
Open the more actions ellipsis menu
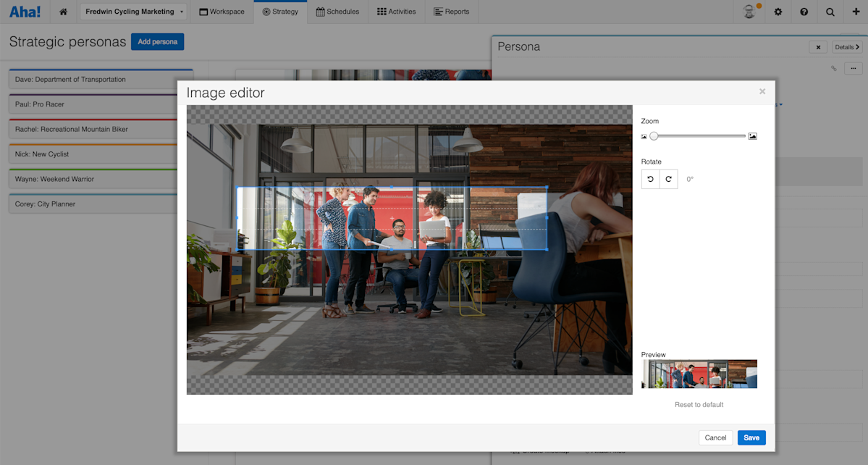(x=853, y=68)
